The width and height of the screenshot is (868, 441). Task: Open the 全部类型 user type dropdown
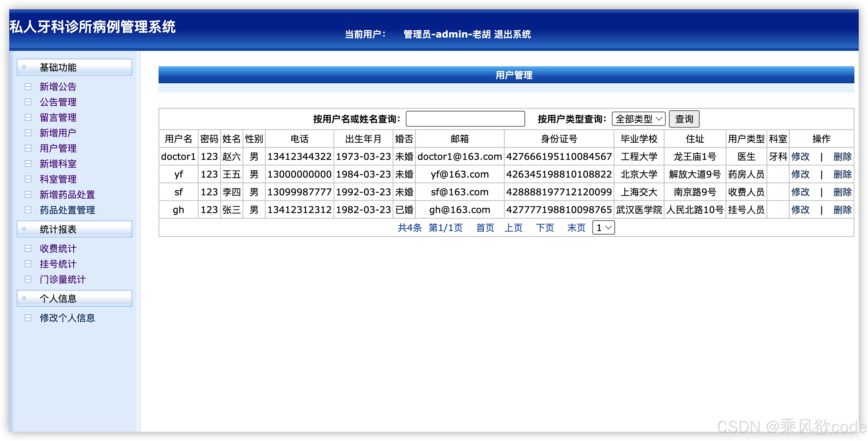(638, 119)
